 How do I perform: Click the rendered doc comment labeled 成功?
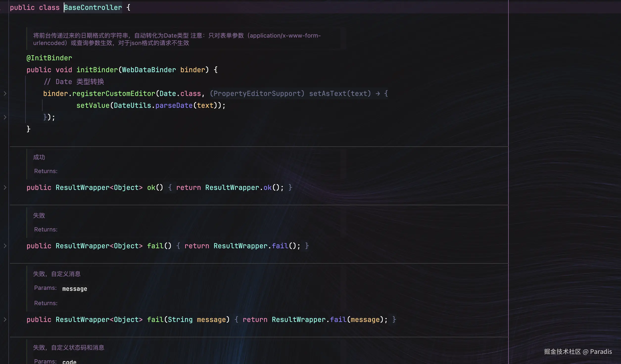pyautogui.click(x=39, y=157)
